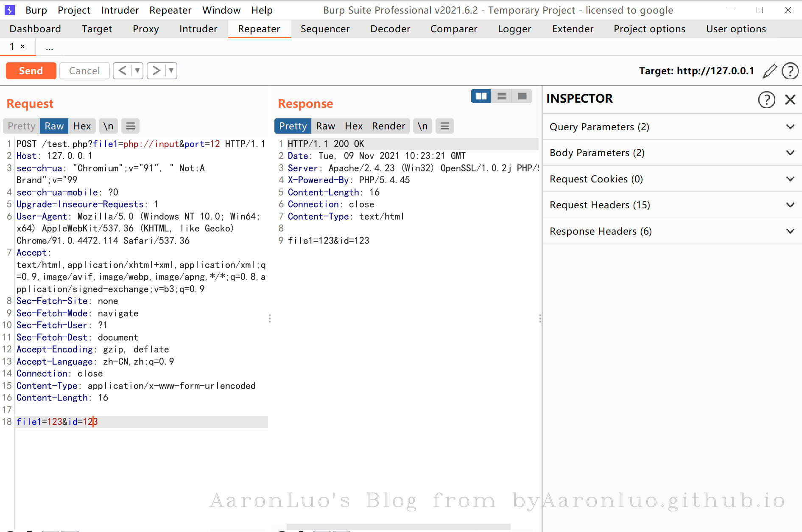Click the orange Send button
Viewport: 802px width, 532px height.
(x=31, y=71)
